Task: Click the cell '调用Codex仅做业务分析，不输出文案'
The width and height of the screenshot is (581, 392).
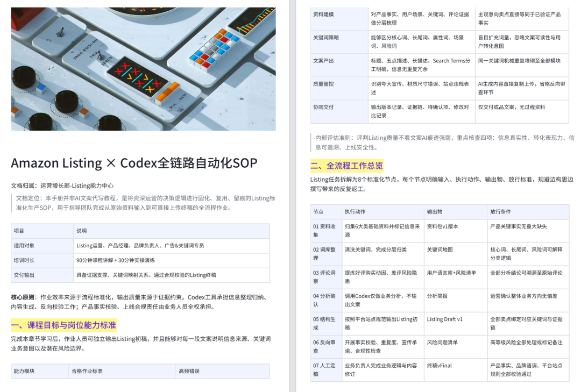Action: (383, 301)
